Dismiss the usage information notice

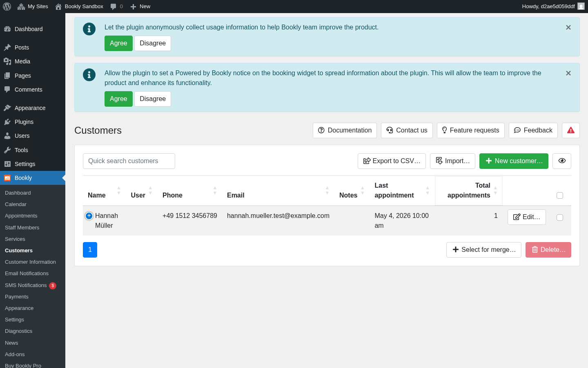click(568, 27)
